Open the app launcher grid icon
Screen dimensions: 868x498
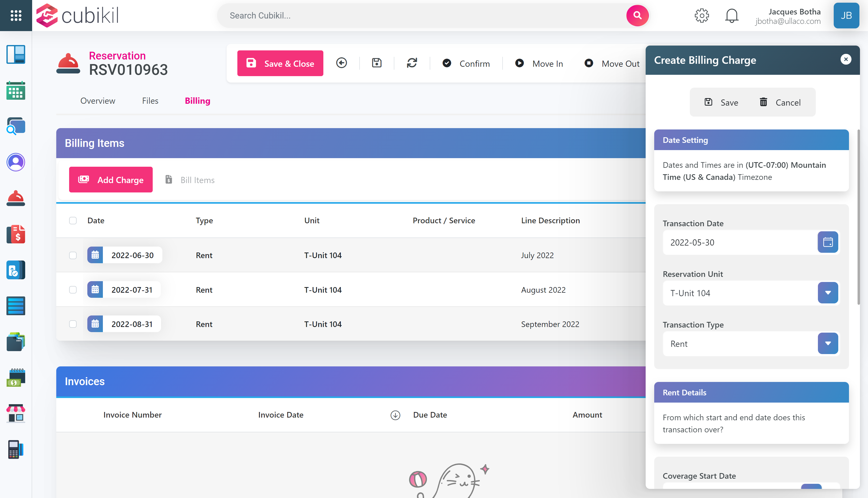tap(16, 15)
